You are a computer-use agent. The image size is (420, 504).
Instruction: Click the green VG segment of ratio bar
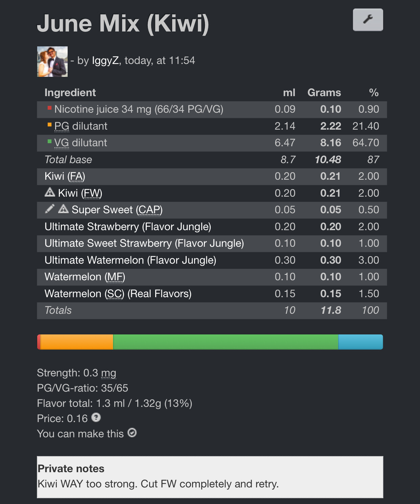(x=226, y=342)
